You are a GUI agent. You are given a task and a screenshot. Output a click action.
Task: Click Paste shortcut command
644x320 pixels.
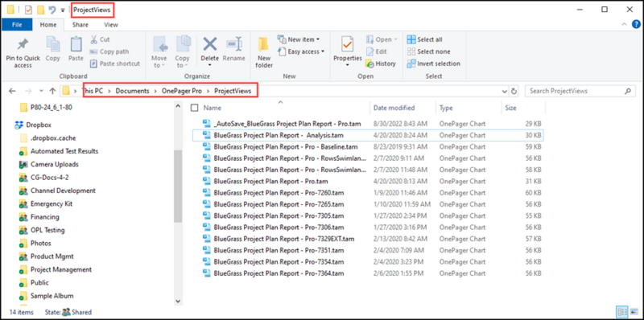[115, 64]
